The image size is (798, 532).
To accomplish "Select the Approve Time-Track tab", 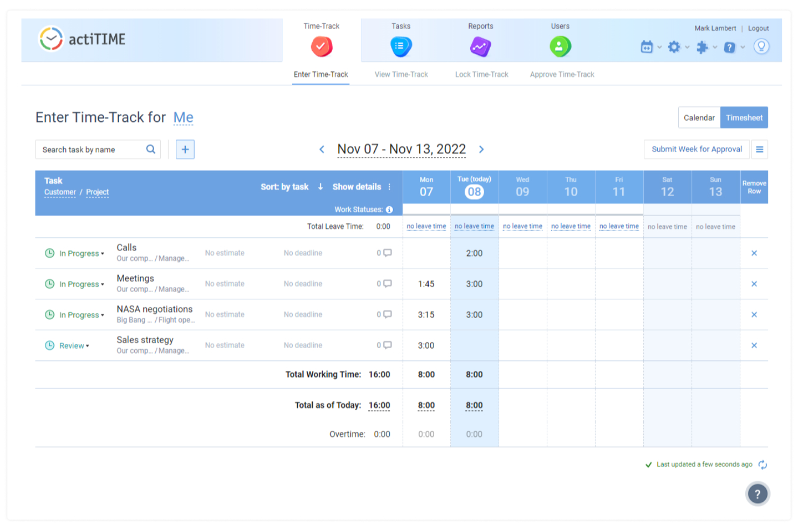I will pos(562,74).
